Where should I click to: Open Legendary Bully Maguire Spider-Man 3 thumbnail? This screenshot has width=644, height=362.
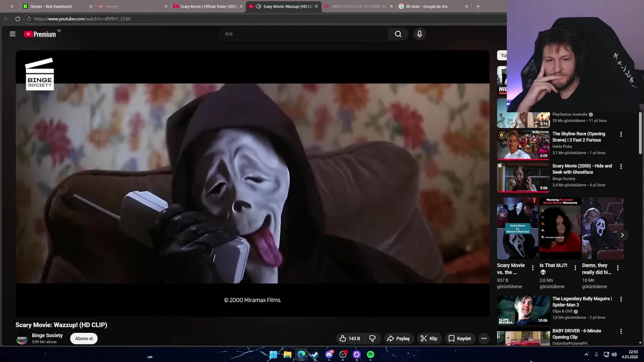point(523,310)
